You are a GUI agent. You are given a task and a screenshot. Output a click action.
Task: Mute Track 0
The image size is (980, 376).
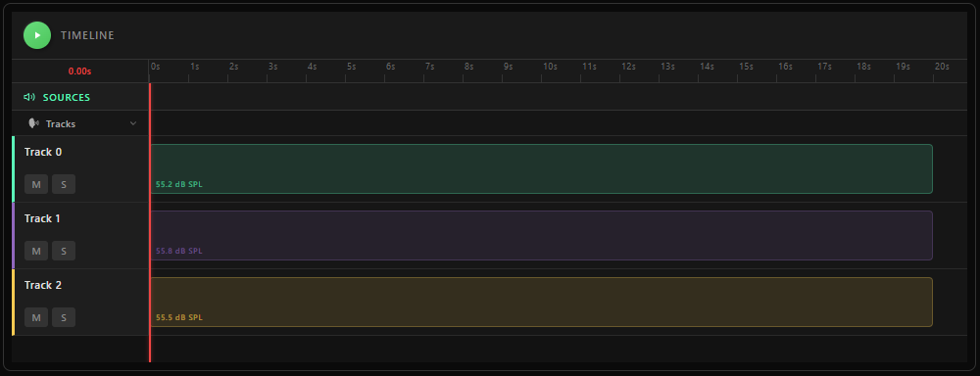pyautogui.click(x=36, y=184)
